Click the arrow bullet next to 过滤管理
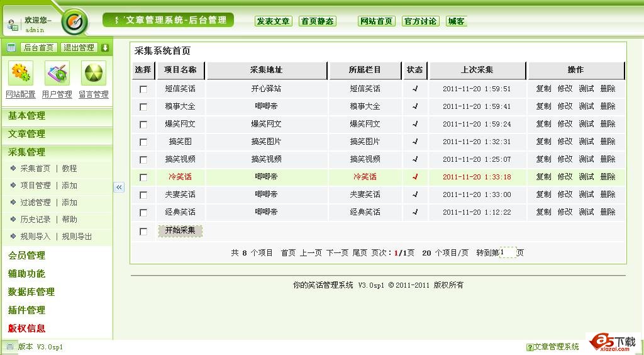This screenshot has width=644, height=355. [13, 202]
